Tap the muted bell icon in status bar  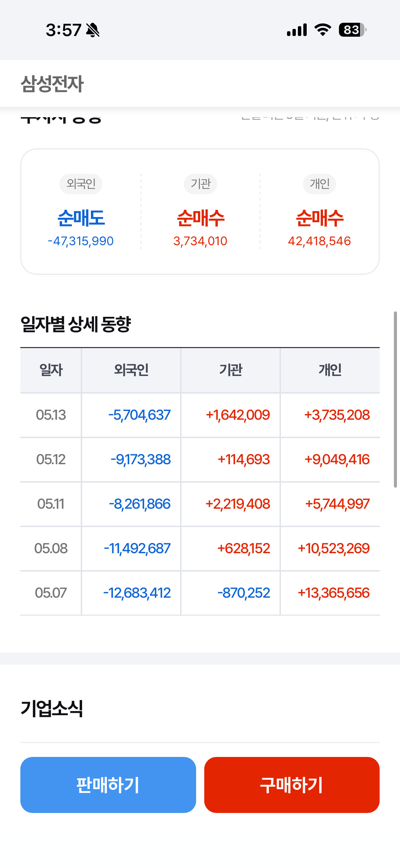coord(93,30)
